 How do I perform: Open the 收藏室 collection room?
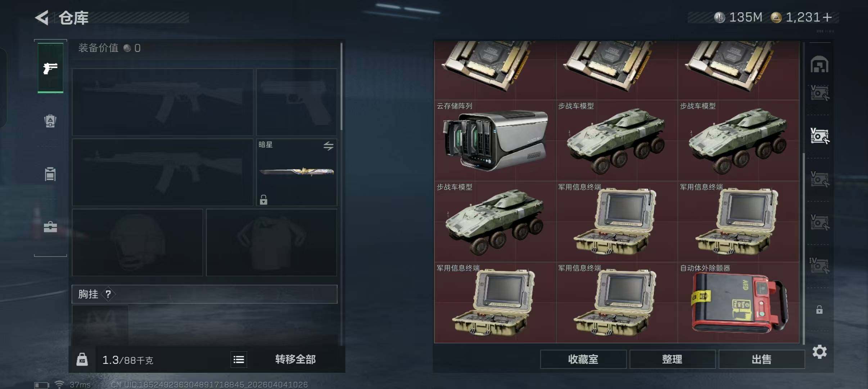[x=583, y=359]
